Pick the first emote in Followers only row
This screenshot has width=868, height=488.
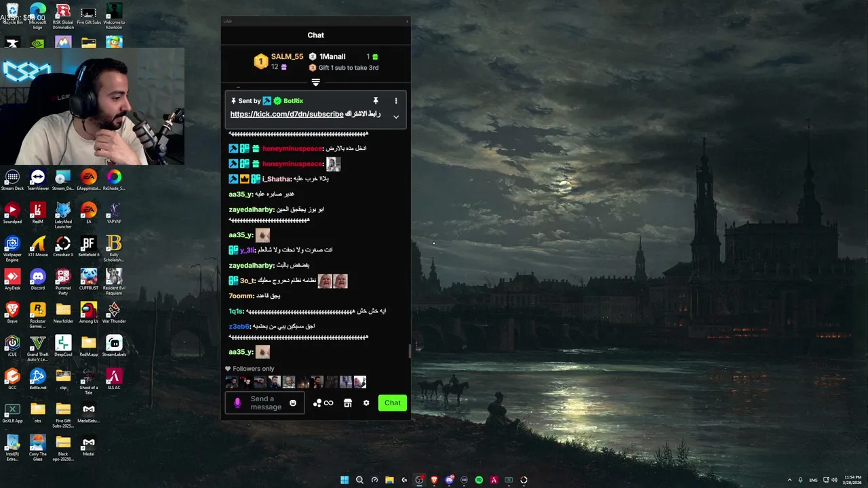coord(231,382)
